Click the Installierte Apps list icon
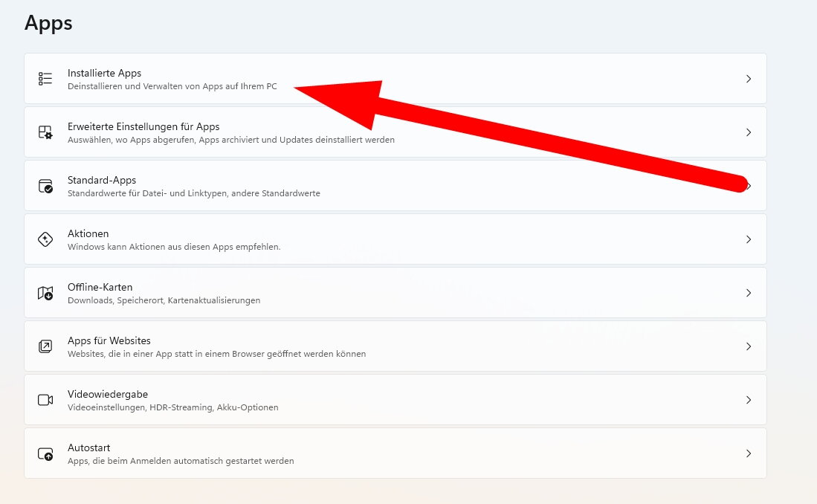817x504 pixels. tap(45, 79)
